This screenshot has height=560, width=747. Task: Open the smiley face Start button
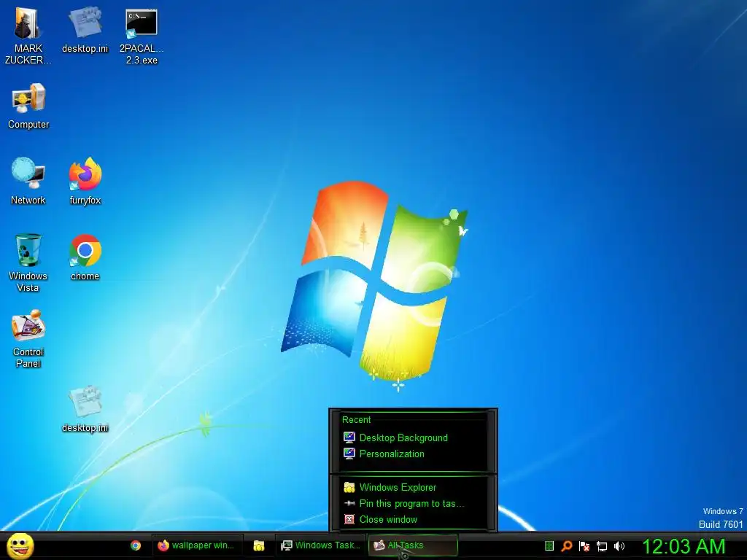20,545
